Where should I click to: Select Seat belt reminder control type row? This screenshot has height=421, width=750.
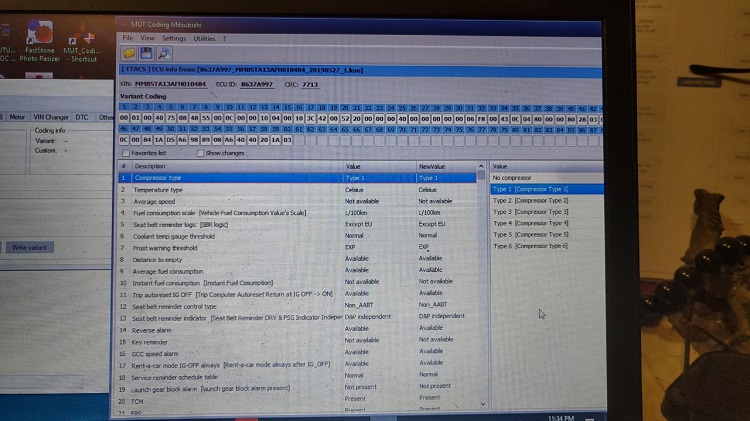(x=297, y=306)
